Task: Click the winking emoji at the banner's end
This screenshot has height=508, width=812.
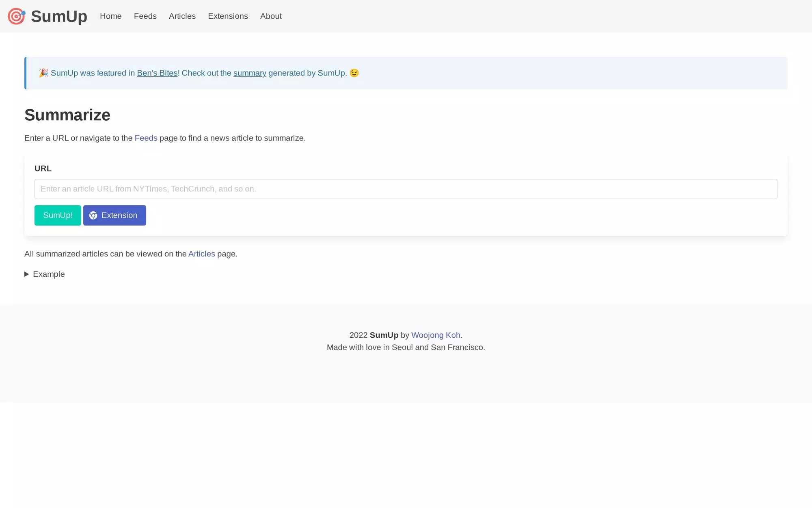Action: point(354,73)
